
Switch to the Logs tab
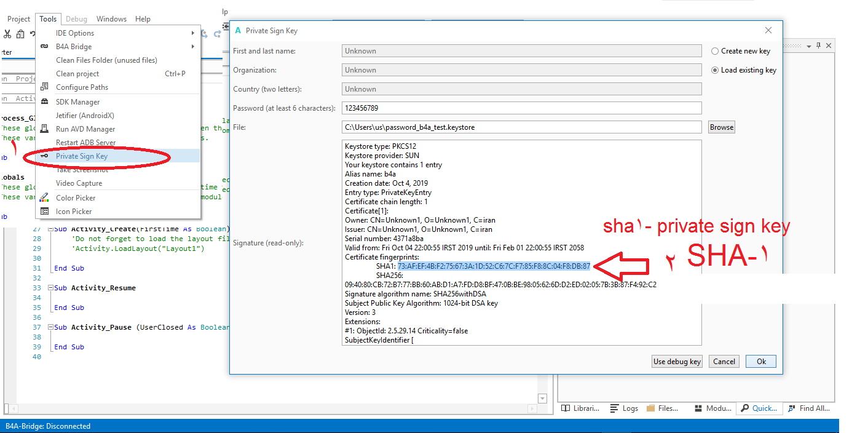(624, 408)
